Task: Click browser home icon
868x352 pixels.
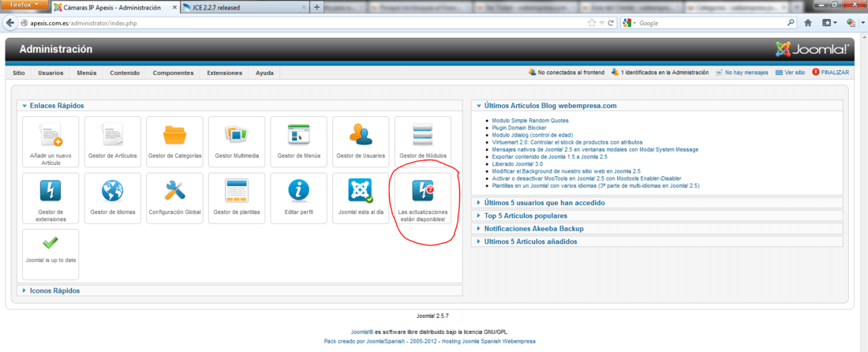Action: coord(808,23)
